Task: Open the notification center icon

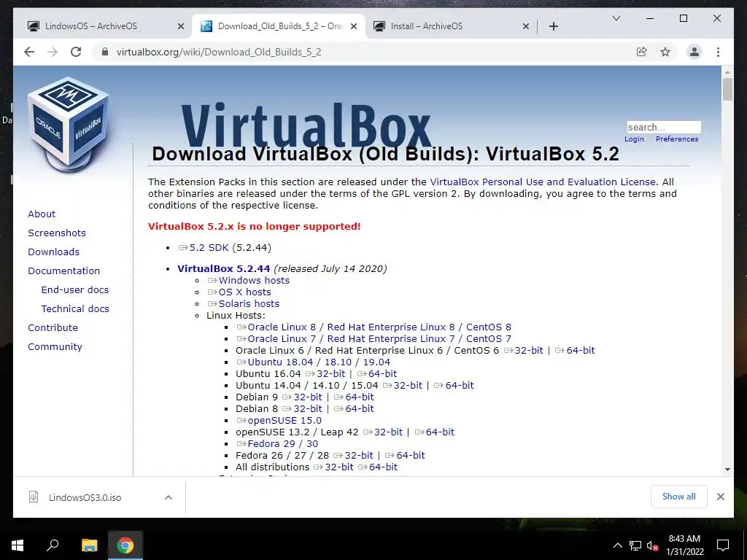Action: 723,545
